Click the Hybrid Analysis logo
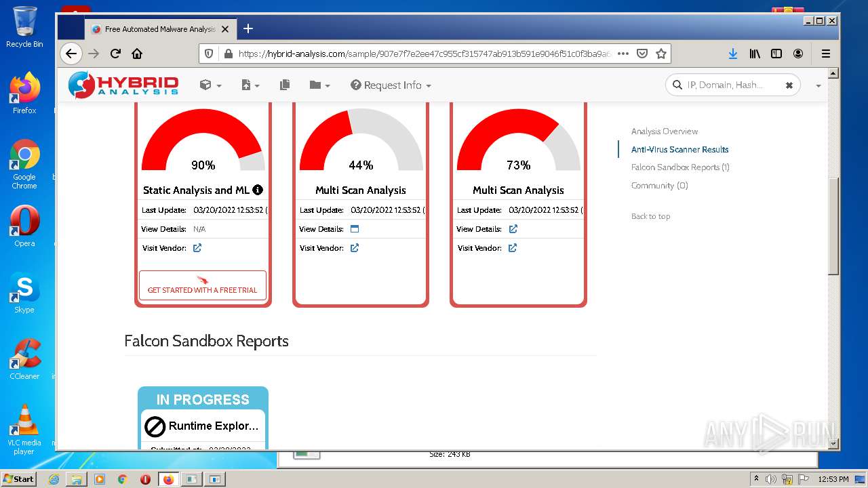Viewport: 868px width, 488px height. (123, 85)
